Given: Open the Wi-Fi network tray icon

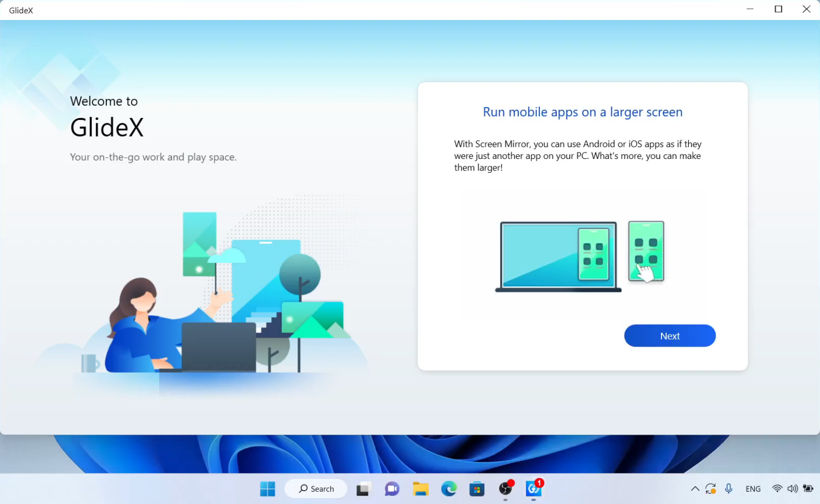Looking at the screenshot, I should (x=777, y=489).
